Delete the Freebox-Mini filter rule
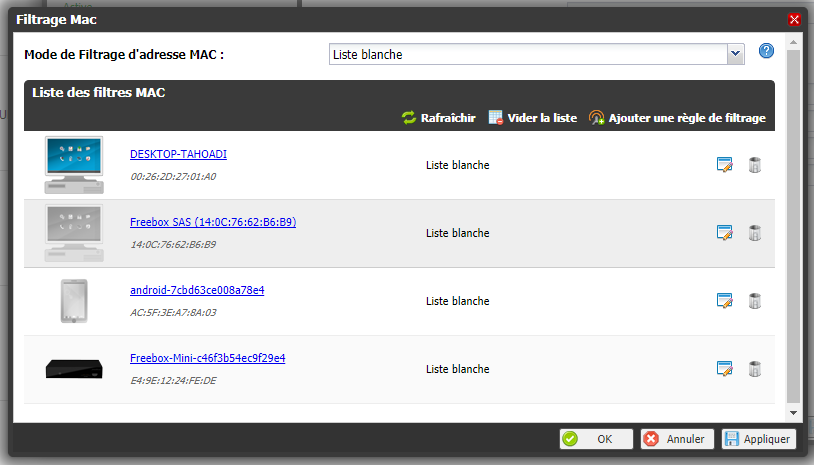Screen dimensions: 814x465 (x=755, y=369)
